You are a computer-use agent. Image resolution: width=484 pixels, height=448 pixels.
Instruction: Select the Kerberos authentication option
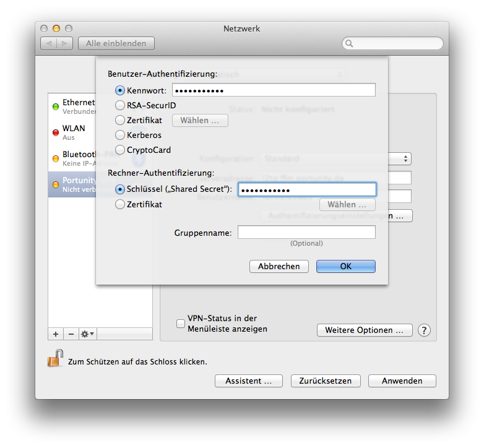[120, 135]
